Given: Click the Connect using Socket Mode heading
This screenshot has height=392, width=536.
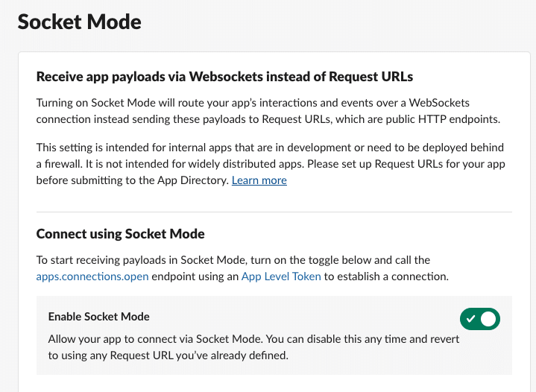Looking at the screenshot, I should [120, 234].
